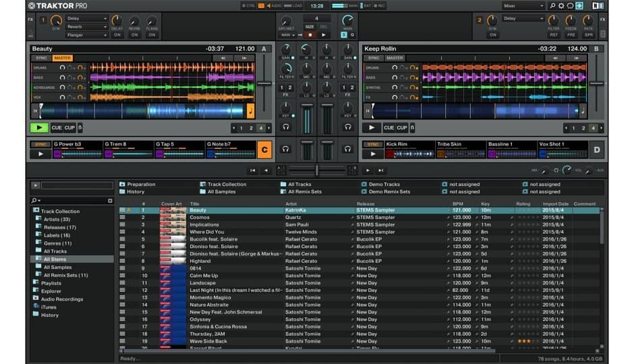Turn on the FLANG effect in FX unit 1
Image resolution: width=634 pixels, height=364 pixels.
pos(152,35)
